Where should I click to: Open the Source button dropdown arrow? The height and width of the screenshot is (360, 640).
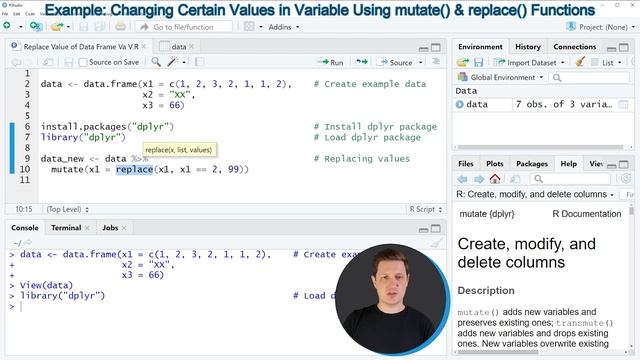[420, 62]
